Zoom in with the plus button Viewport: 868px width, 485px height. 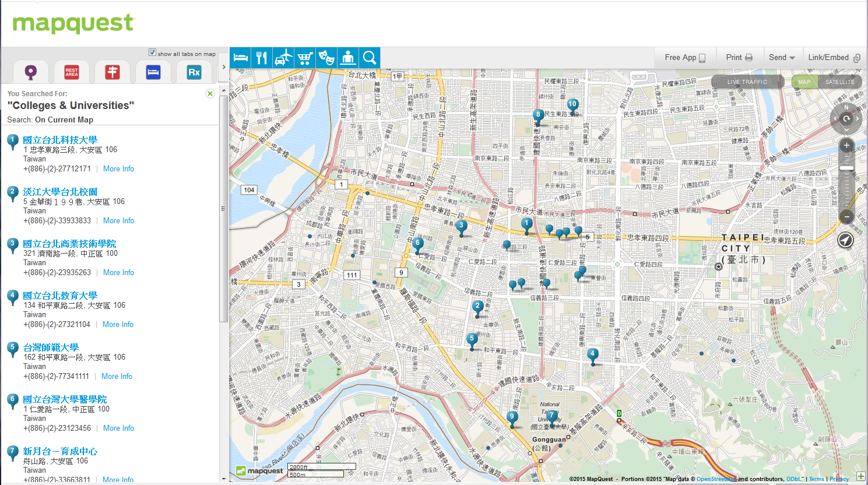846,145
